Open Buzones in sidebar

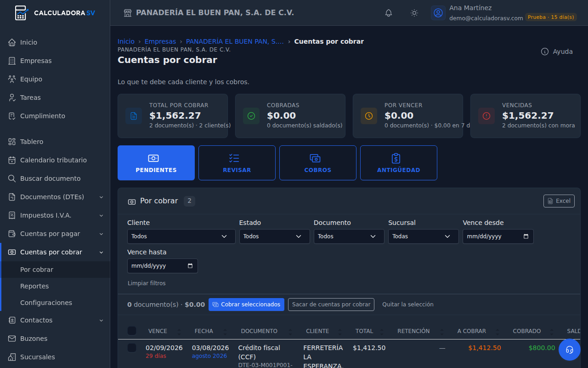[55, 339]
